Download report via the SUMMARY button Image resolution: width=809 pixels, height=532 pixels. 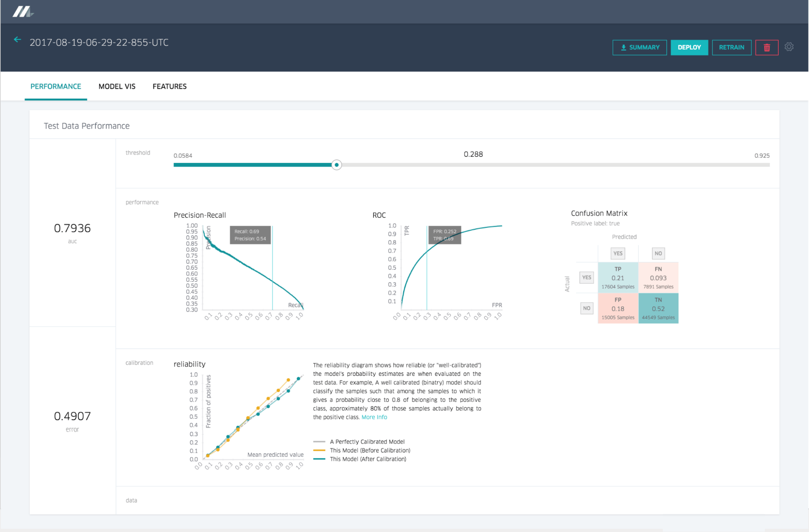639,47
